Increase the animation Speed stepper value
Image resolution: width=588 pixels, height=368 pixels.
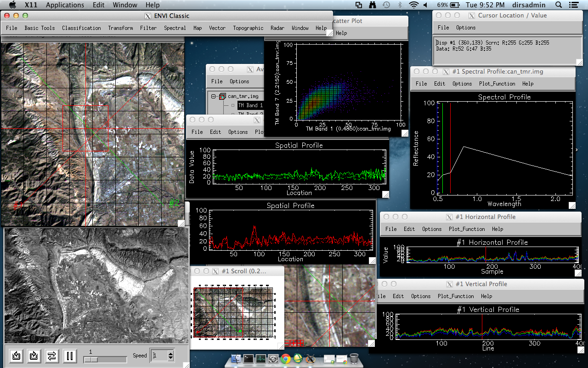coord(171,353)
